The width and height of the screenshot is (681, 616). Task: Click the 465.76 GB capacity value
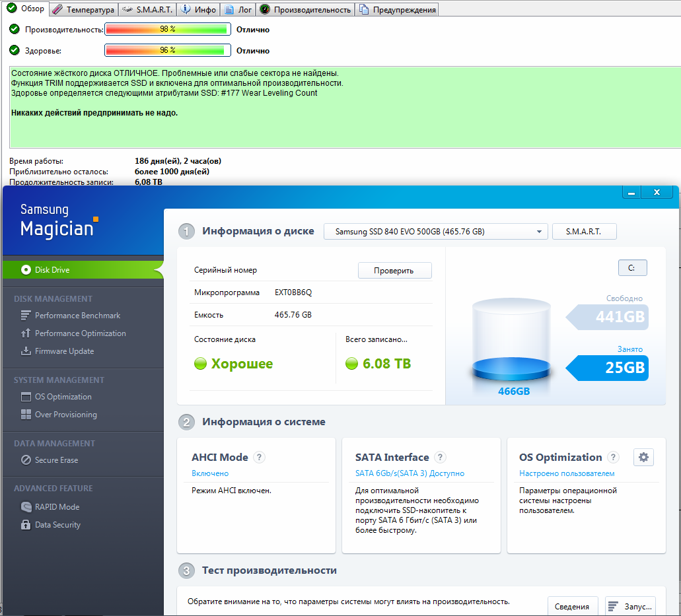[x=293, y=315]
